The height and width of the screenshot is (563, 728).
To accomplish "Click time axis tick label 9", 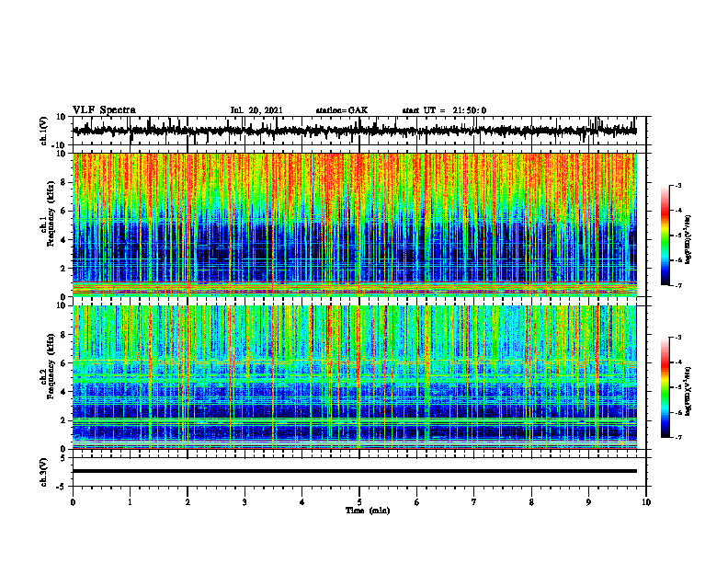I will coord(588,502).
